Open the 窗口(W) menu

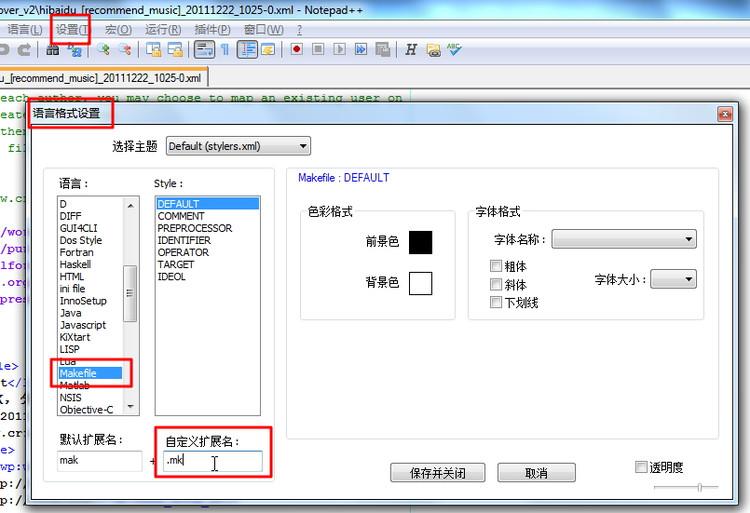[264, 30]
